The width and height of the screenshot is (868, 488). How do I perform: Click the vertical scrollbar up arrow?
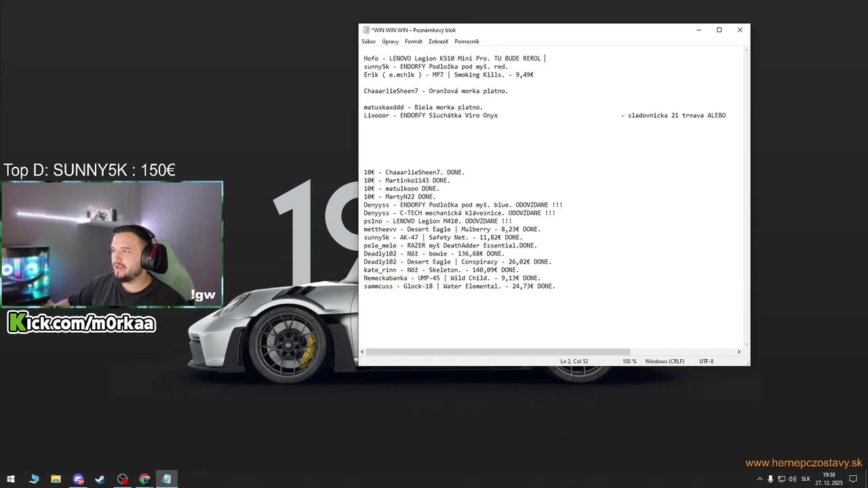747,51
